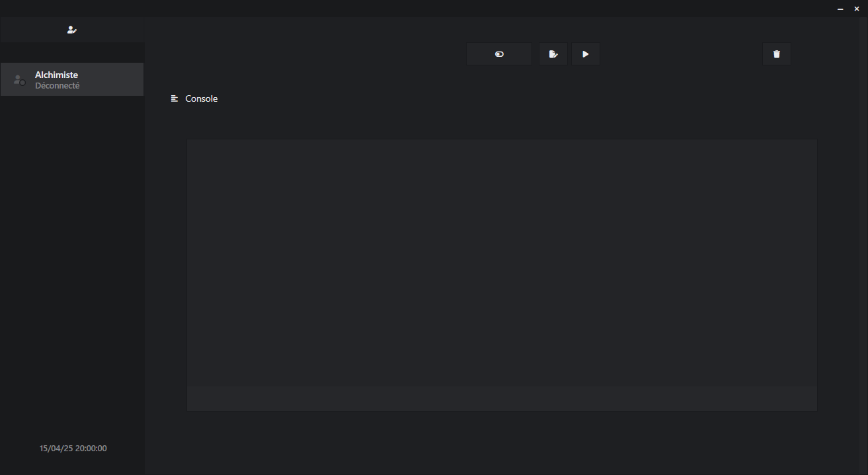
Task: Click inside the console output area
Action: [502, 262]
